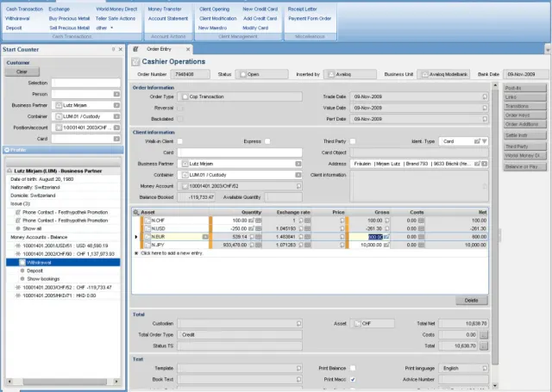
Task: Close the Start Counter panel
Action: pyautogui.click(x=121, y=49)
